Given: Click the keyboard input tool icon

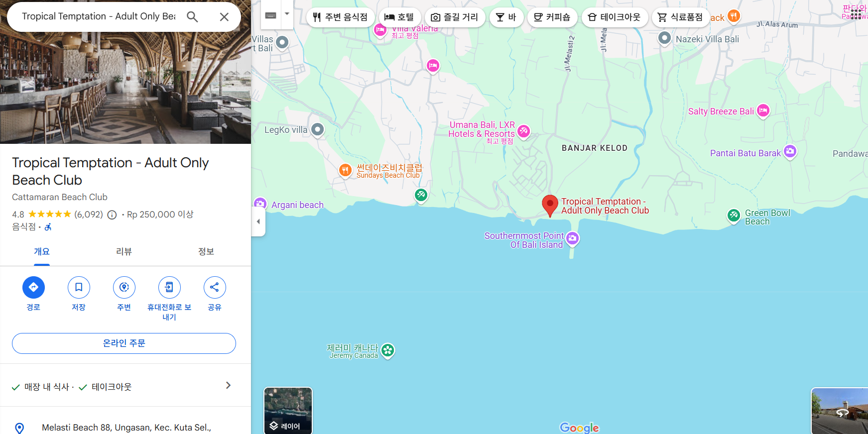Looking at the screenshot, I should (270, 15).
